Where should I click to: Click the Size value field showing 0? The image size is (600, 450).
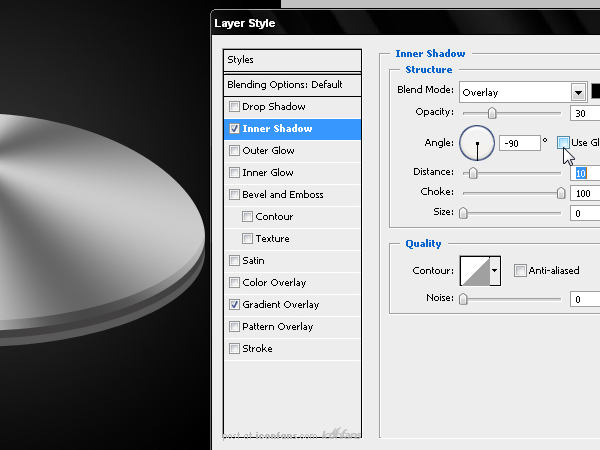(x=585, y=213)
